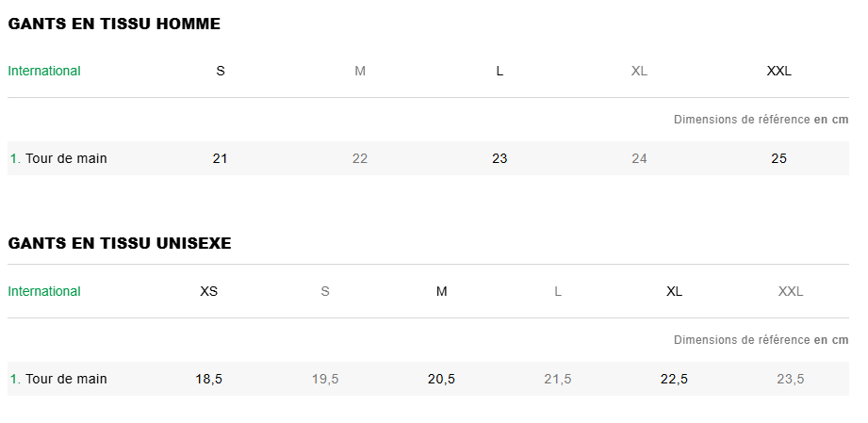The image size is (868, 423).
Task: Click the 22,5 cm hand measurement
Action: 674,379
